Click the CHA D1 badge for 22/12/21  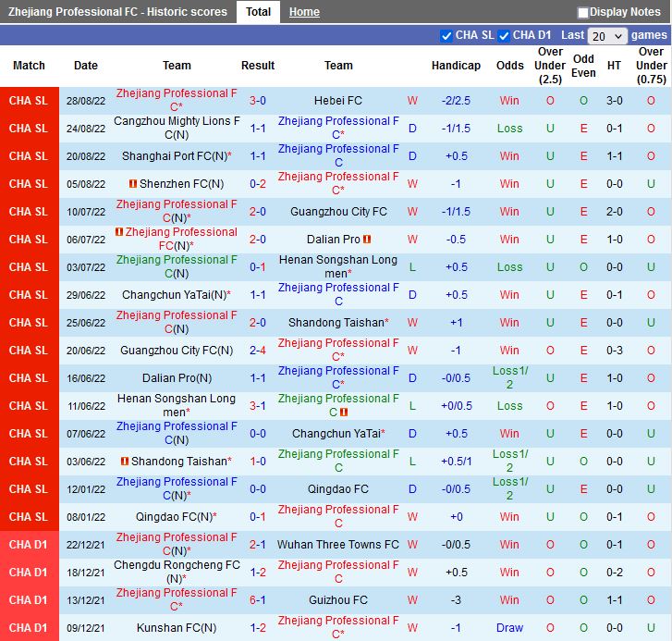coord(29,545)
